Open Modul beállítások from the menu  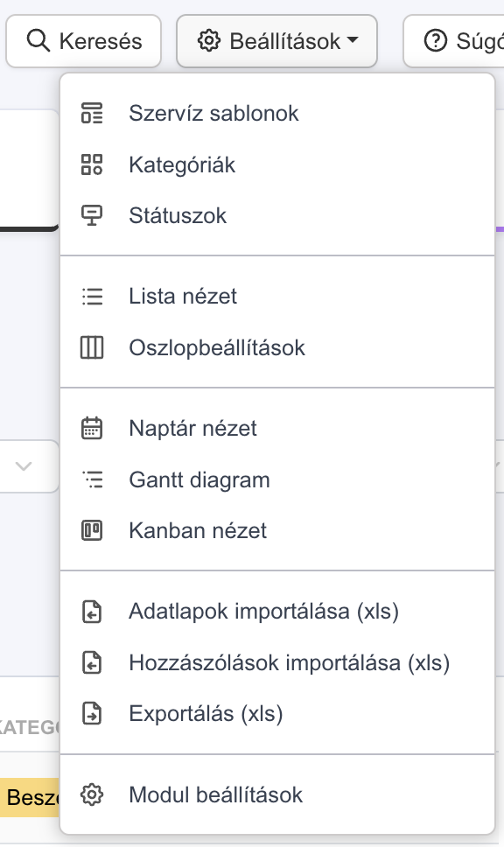click(277, 795)
